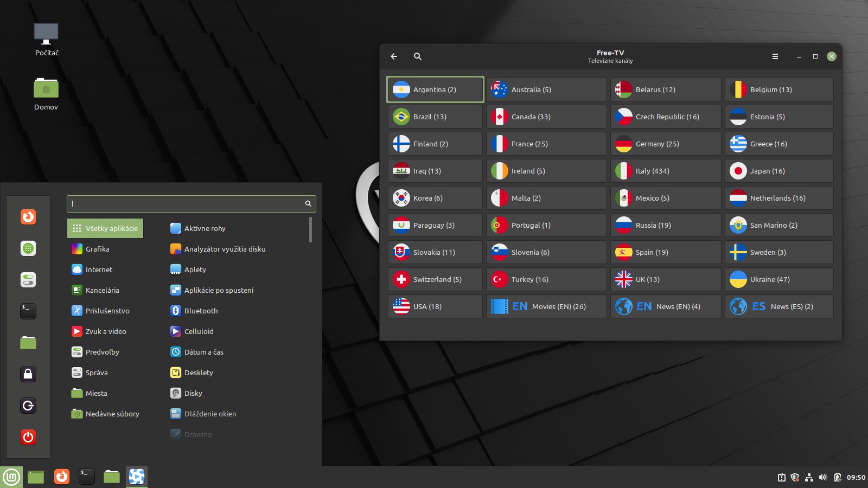Open the Počítač desktop icon
Screen dimensions: 868x488
pos(46,40)
